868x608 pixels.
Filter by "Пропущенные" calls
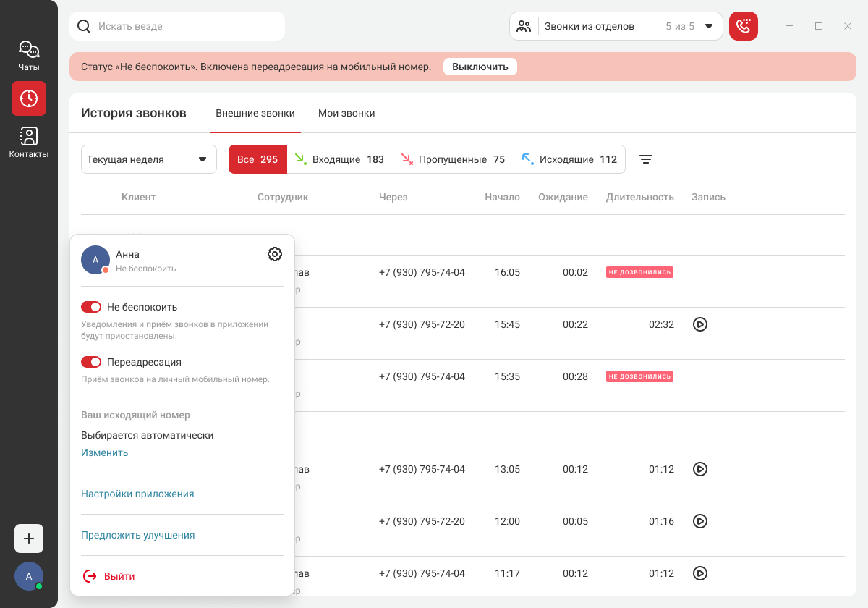[x=453, y=159]
